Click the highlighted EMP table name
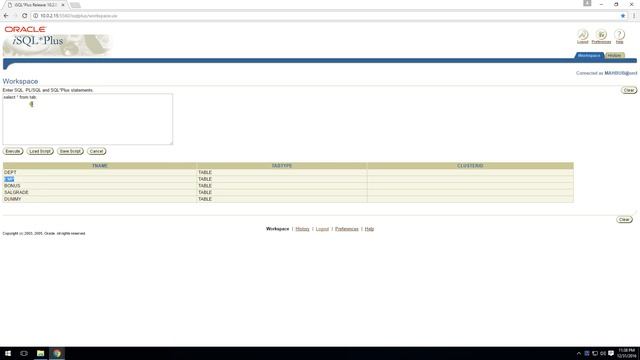The image size is (640, 360). (9, 179)
